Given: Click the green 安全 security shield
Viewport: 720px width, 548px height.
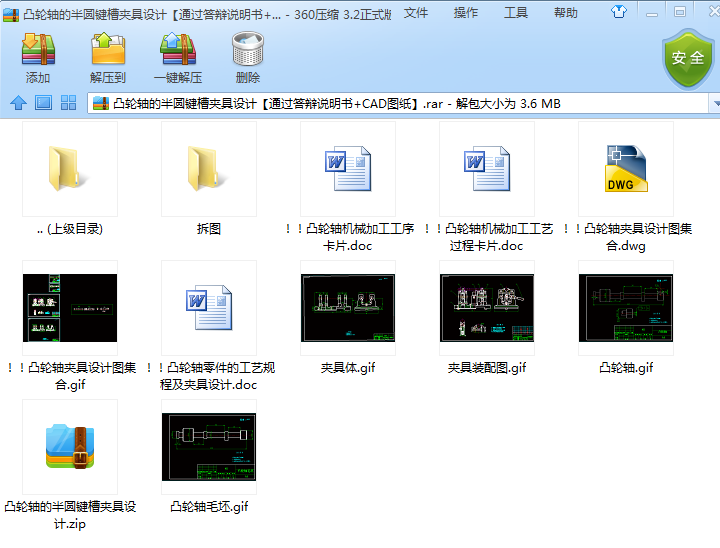Looking at the screenshot, I should (x=688, y=59).
